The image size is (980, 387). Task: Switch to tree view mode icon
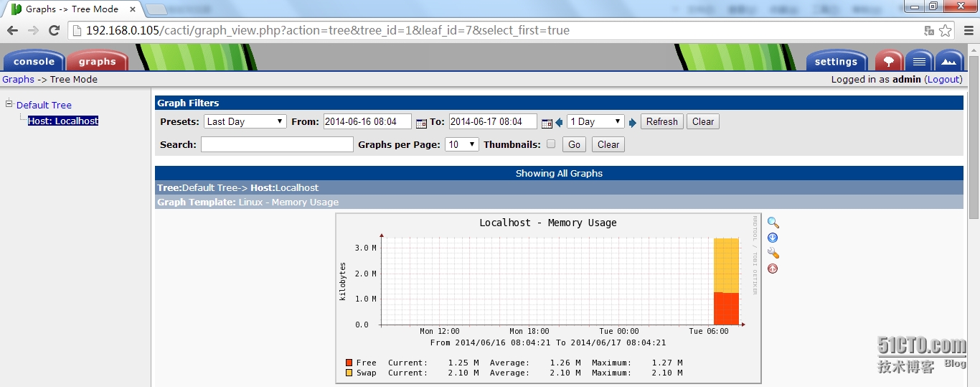[889, 60]
